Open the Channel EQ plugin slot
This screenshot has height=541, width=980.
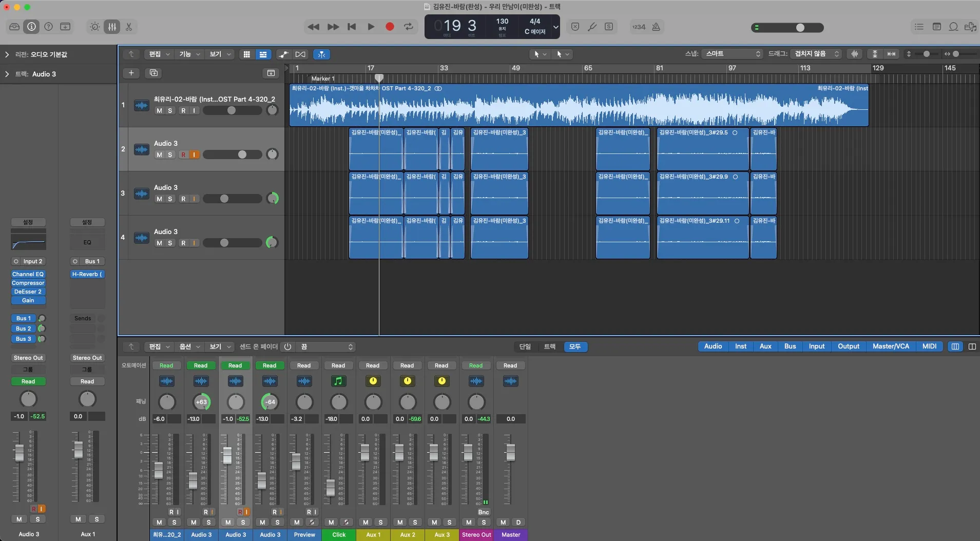28,275
